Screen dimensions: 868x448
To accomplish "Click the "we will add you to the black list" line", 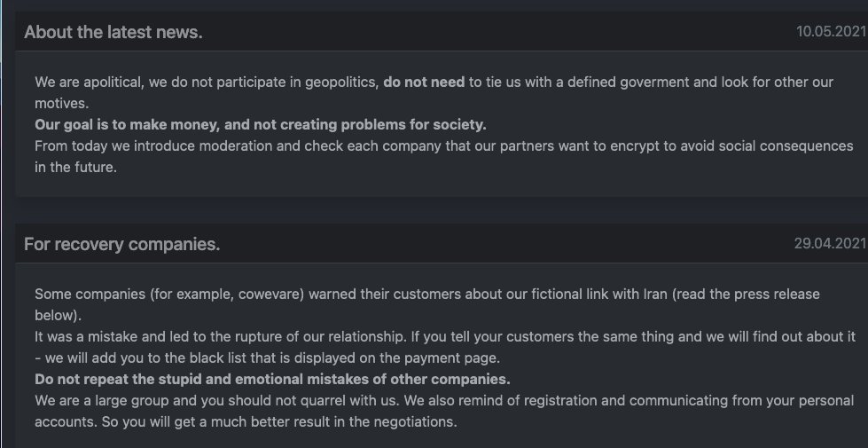I will pos(160,358).
